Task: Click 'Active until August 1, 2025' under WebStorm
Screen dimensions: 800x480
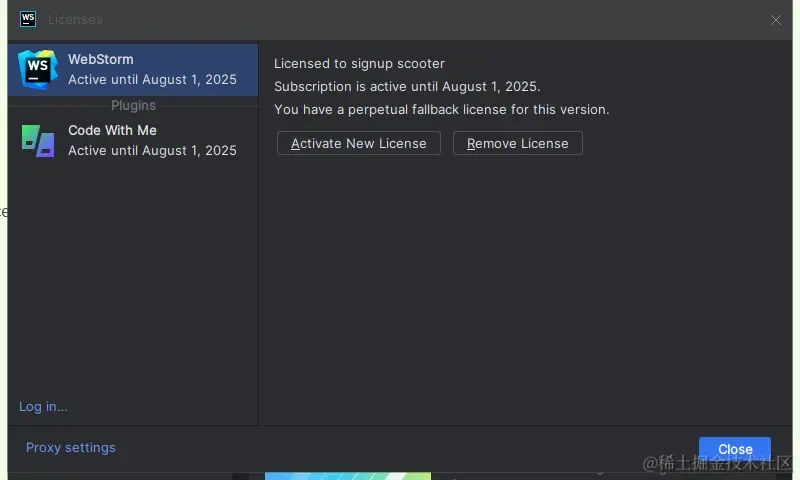Action: (x=153, y=80)
